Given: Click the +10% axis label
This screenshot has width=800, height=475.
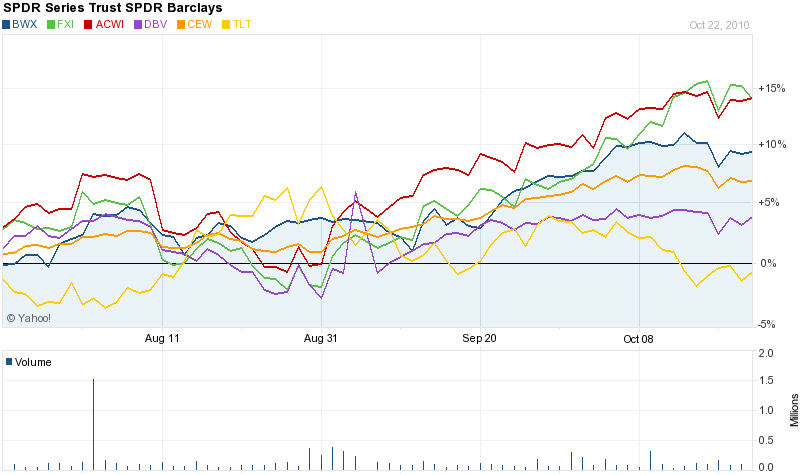Looking at the screenshot, I should point(772,144).
